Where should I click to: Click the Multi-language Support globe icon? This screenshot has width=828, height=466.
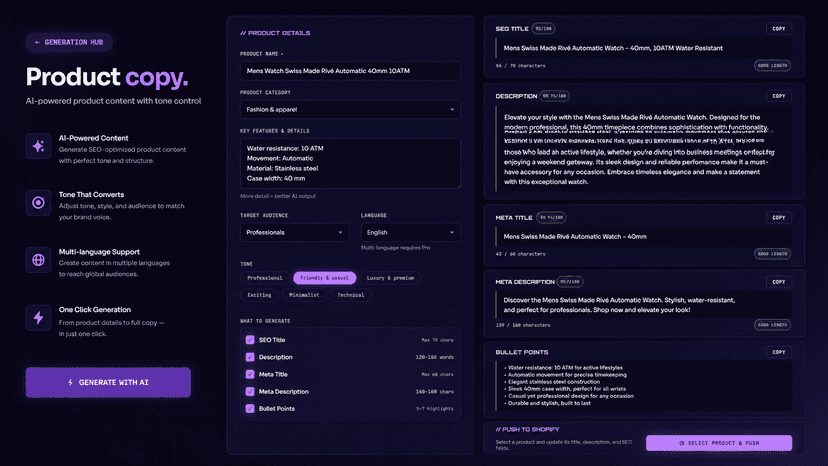pos(38,260)
